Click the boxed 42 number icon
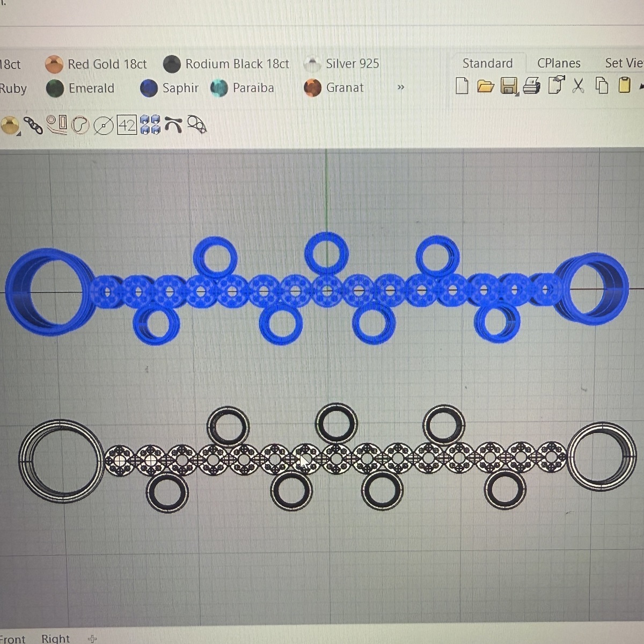644x644 pixels. click(127, 126)
